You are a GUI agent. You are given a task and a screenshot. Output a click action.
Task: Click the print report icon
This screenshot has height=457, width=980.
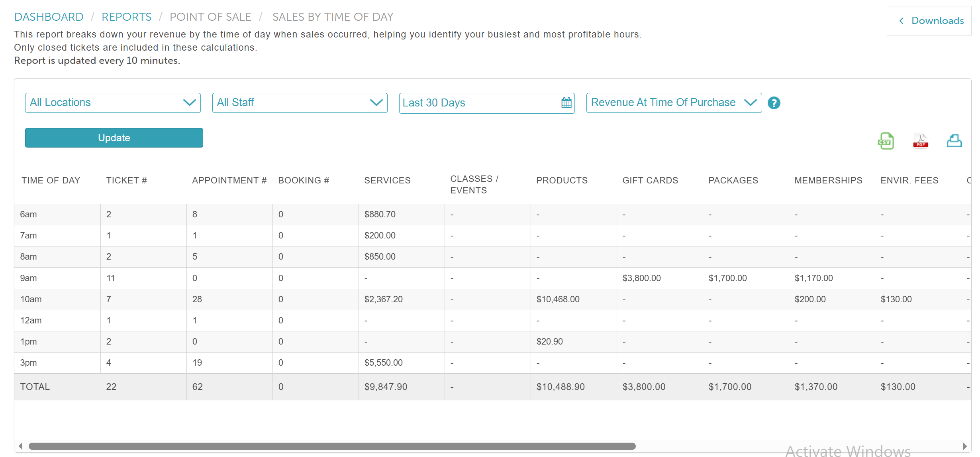[954, 141]
